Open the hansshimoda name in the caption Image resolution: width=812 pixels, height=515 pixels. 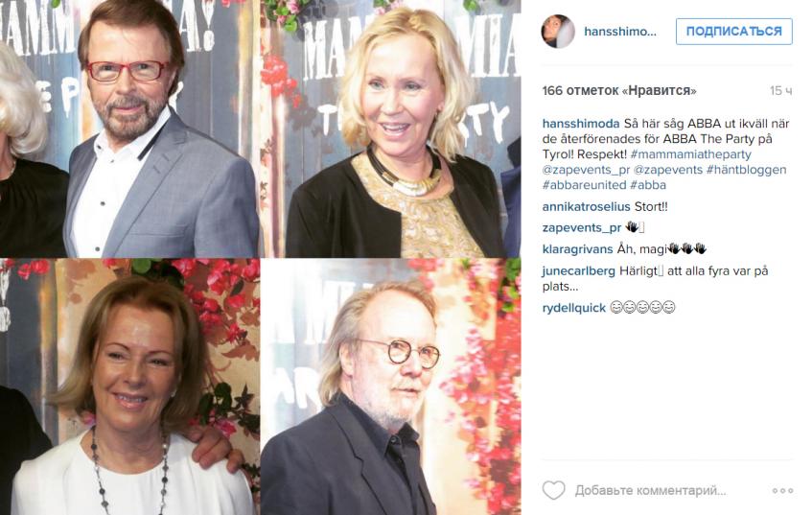581,124
